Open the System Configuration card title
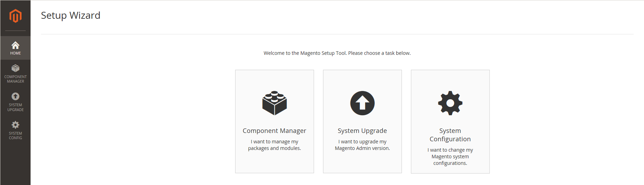Screen dimensions: 644x185 coord(450,135)
